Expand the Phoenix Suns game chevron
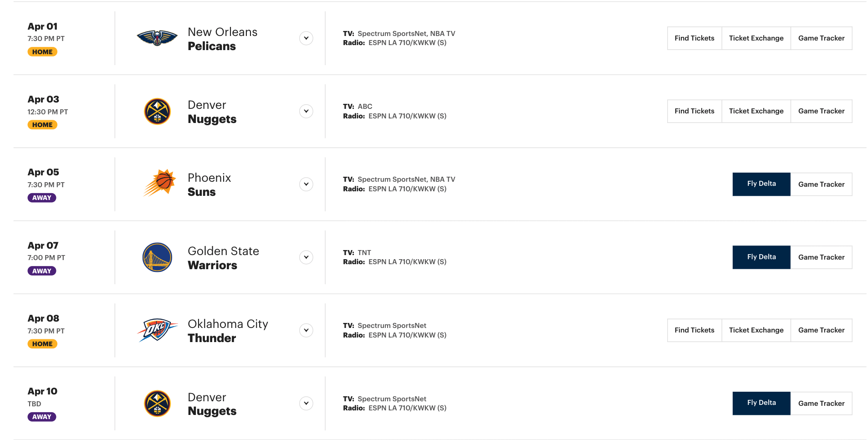Viewport: 868px width, 440px height. tap(306, 184)
